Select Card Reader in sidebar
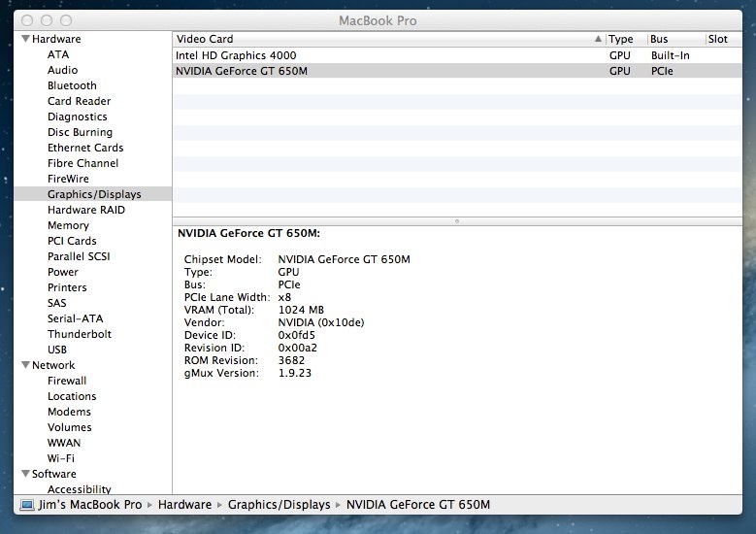Screen dimensions: 756x534 tap(79, 101)
